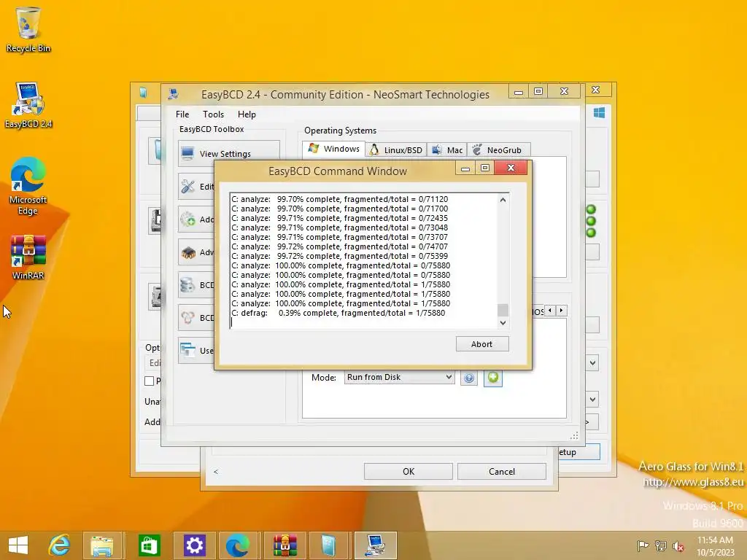Open the Tools menu in EasyBCD

click(213, 114)
